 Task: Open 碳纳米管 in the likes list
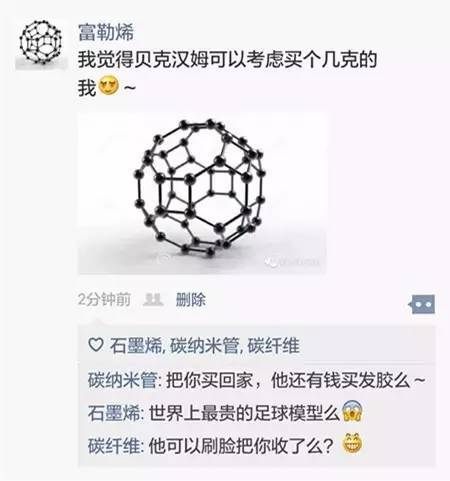pyautogui.click(x=205, y=345)
